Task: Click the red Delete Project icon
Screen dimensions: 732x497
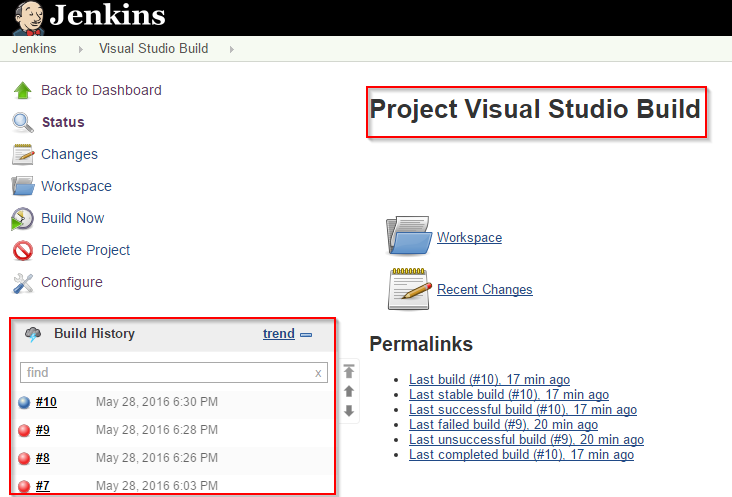Action: click(x=23, y=251)
